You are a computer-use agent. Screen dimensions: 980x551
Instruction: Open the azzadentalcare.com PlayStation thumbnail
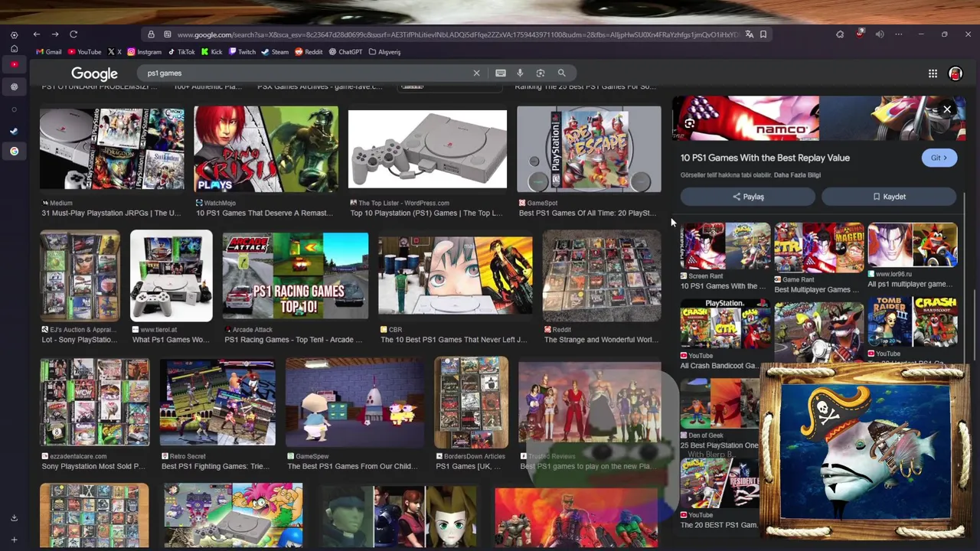pos(95,403)
